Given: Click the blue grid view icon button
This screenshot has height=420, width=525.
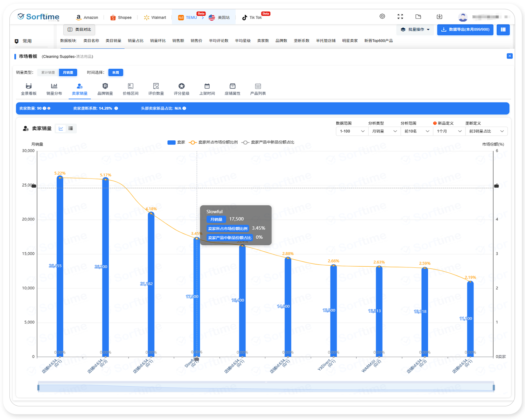Looking at the screenshot, I should [503, 30].
